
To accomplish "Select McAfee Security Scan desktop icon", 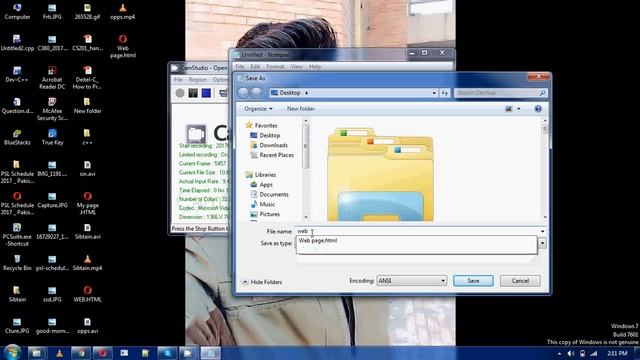I will coord(52,109).
